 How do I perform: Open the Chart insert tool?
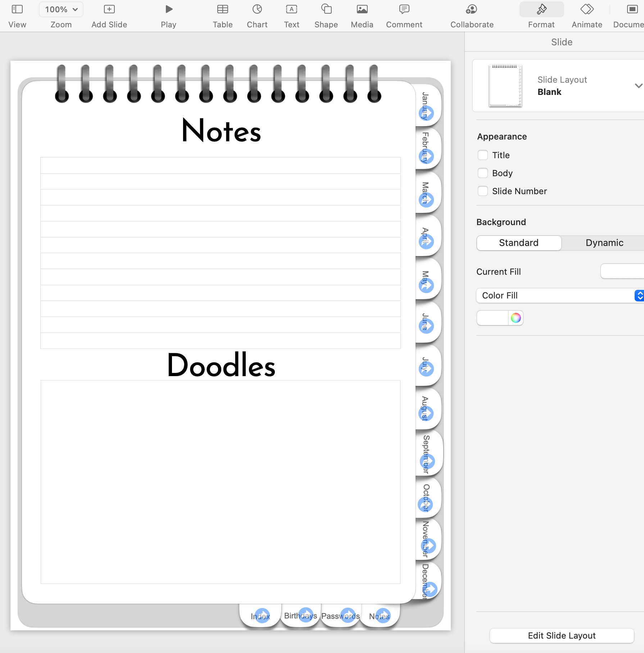pos(257,9)
